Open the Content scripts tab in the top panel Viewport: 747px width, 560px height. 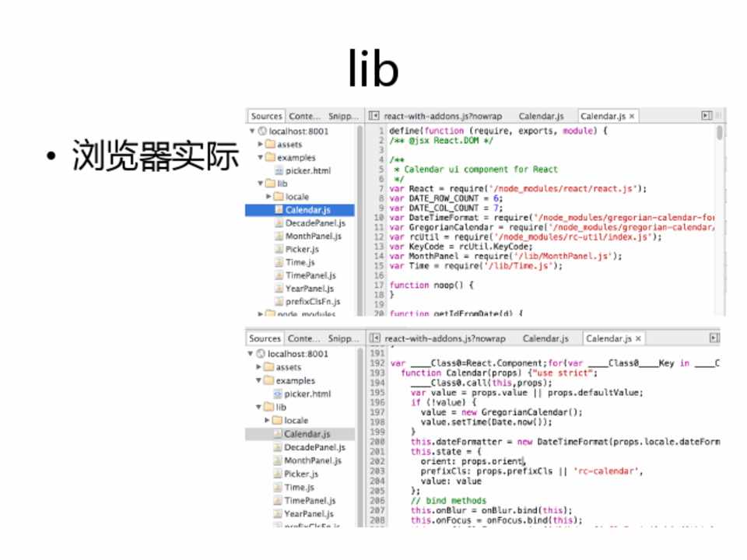point(304,117)
